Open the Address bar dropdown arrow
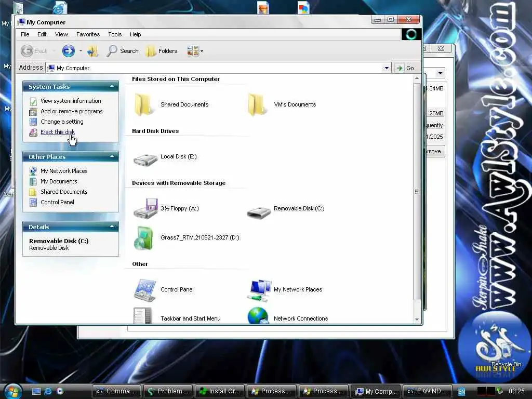The height and width of the screenshot is (399, 532). 387,68
